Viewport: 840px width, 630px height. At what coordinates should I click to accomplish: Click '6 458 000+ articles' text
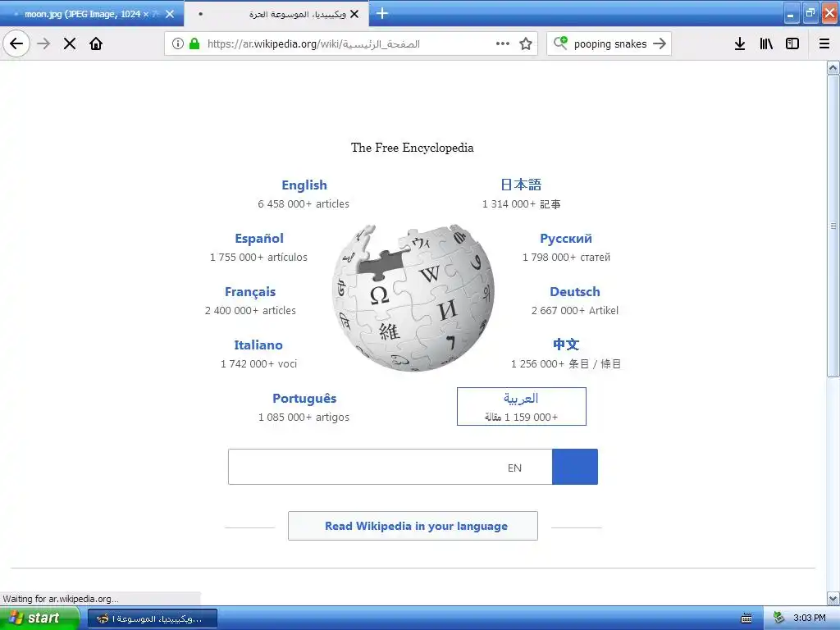pos(304,204)
